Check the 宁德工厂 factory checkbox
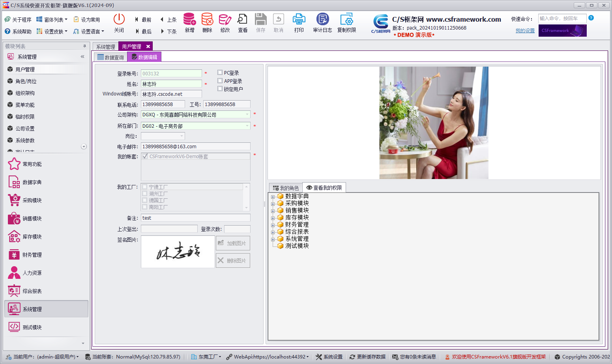 point(145,187)
